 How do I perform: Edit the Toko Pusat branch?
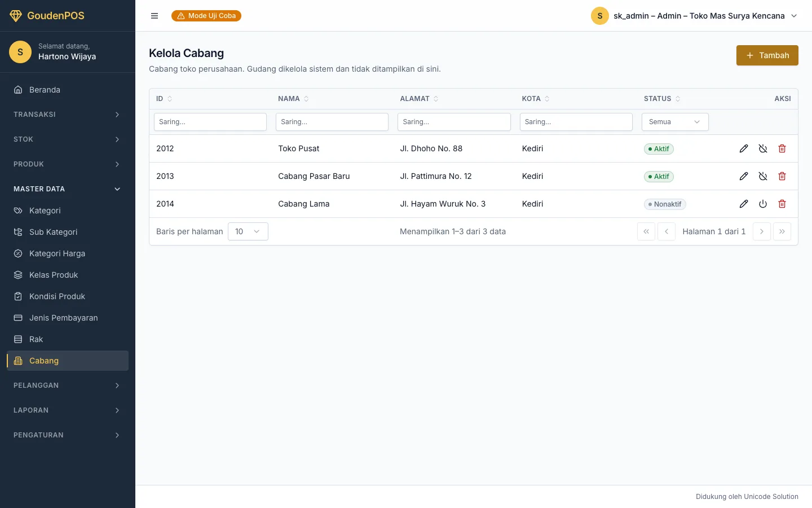(744, 148)
